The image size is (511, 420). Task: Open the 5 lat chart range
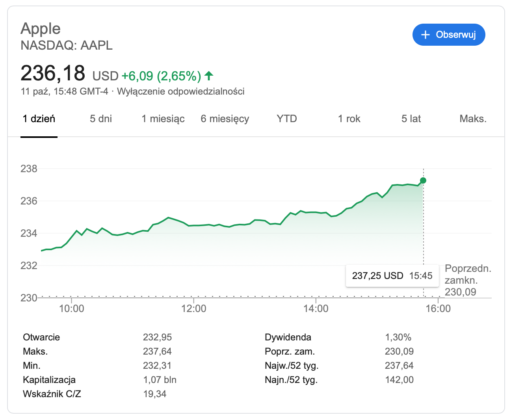[x=411, y=119]
